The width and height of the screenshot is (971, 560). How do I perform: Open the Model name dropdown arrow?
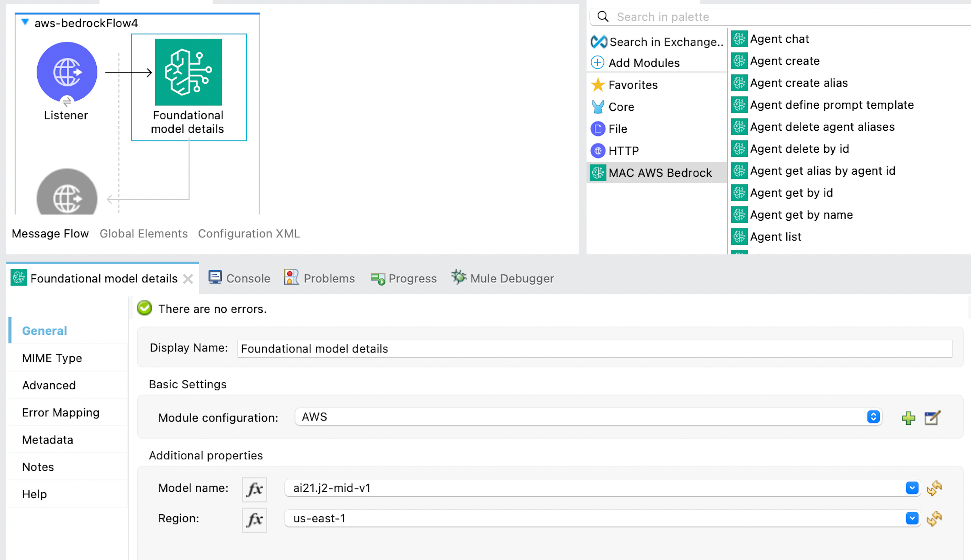(912, 488)
